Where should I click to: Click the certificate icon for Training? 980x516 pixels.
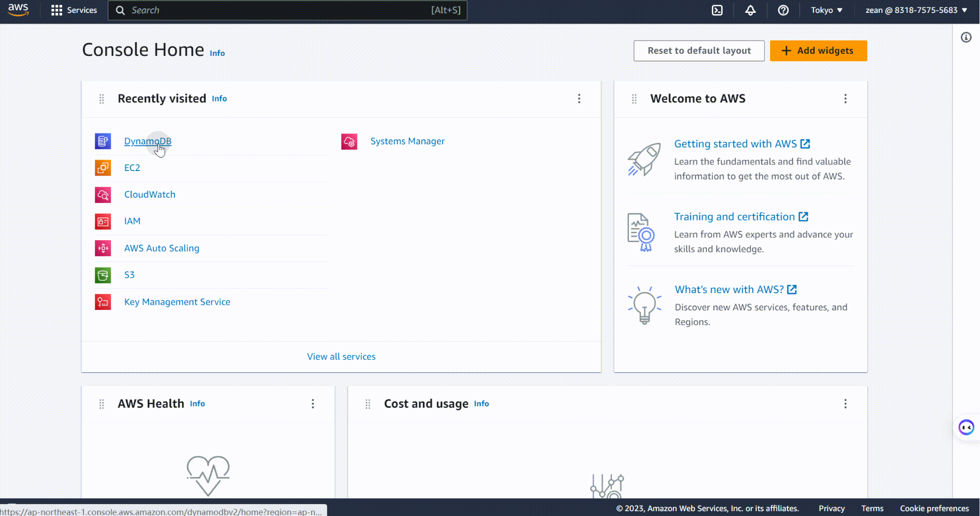641,232
